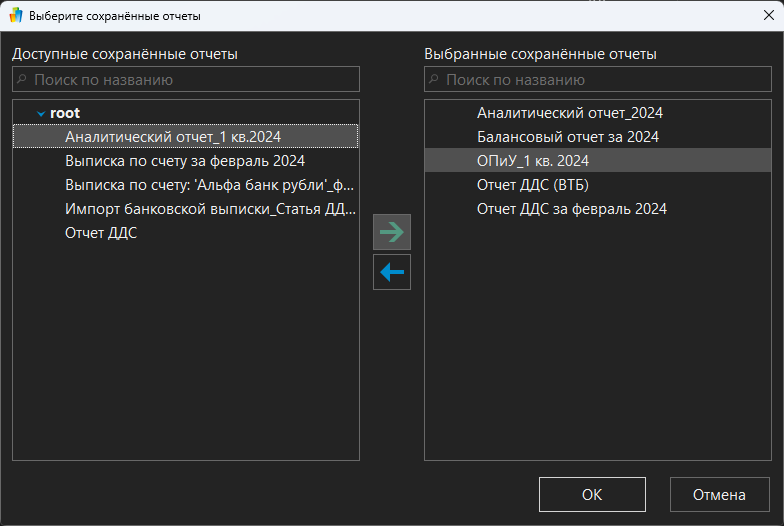The width and height of the screenshot is (784, 526).
Task: Click the green right arrow to add report
Action: pyautogui.click(x=392, y=232)
